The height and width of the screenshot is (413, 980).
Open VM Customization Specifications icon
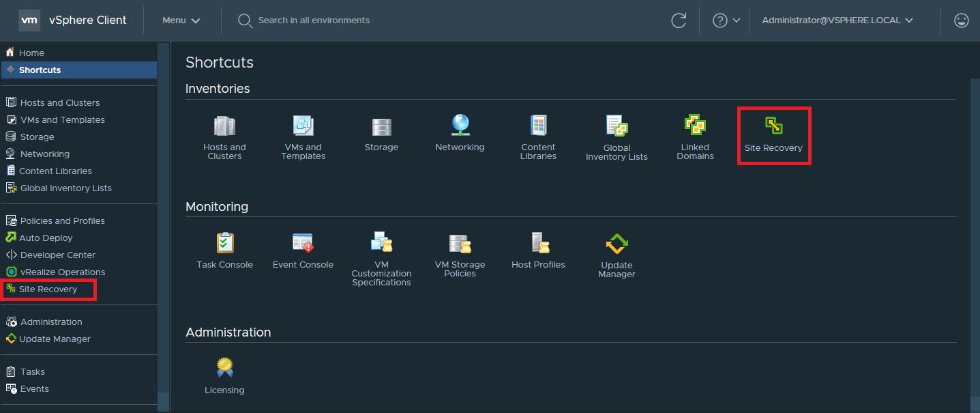point(381,243)
